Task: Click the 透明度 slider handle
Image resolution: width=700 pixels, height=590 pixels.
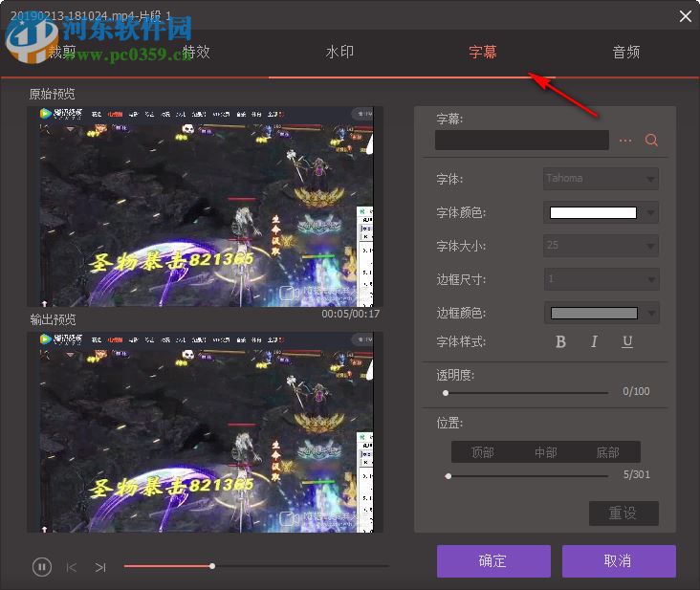Action: [x=446, y=393]
